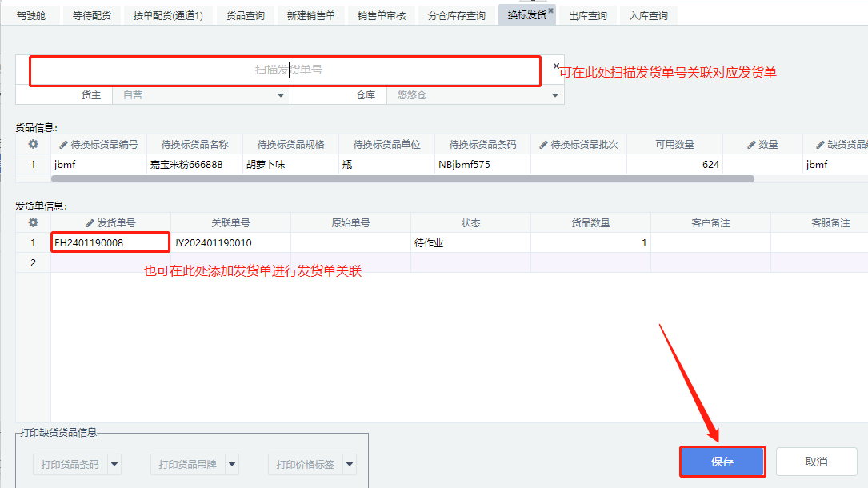The height and width of the screenshot is (488, 868).
Task: Open the 分仓库存查询 tab
Action: [x=456, y=16]
